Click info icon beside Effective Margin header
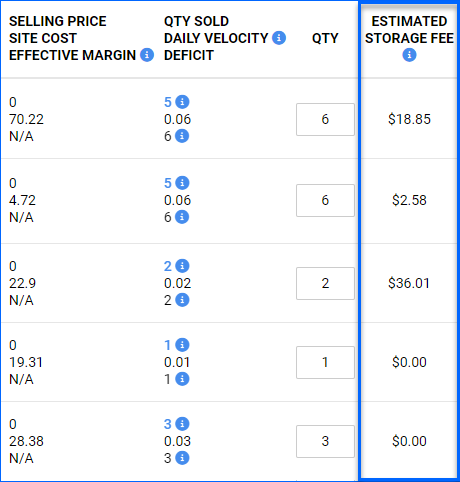 tap(147, 55)
